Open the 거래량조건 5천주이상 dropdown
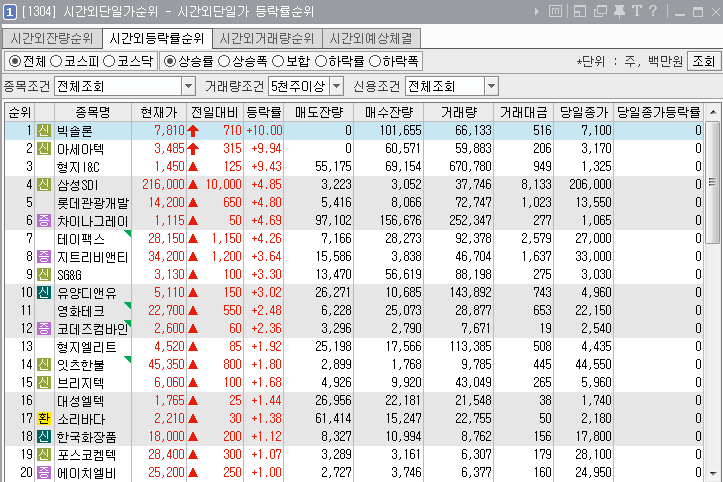Image resolution: width=723 pixels, height=482 pixels. pos(337,86)
